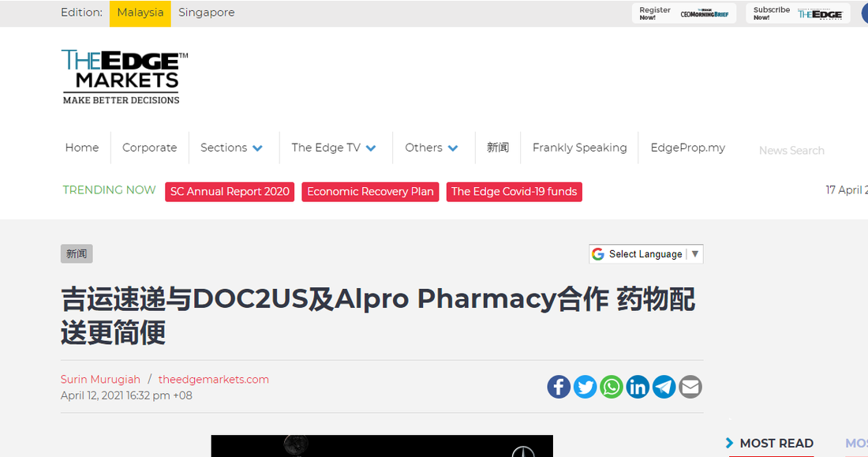Image resolution: width=868 pixels, height=457 pixels.
Task: Click the TRENDING NOW label
Action: [x=109, y=190]
